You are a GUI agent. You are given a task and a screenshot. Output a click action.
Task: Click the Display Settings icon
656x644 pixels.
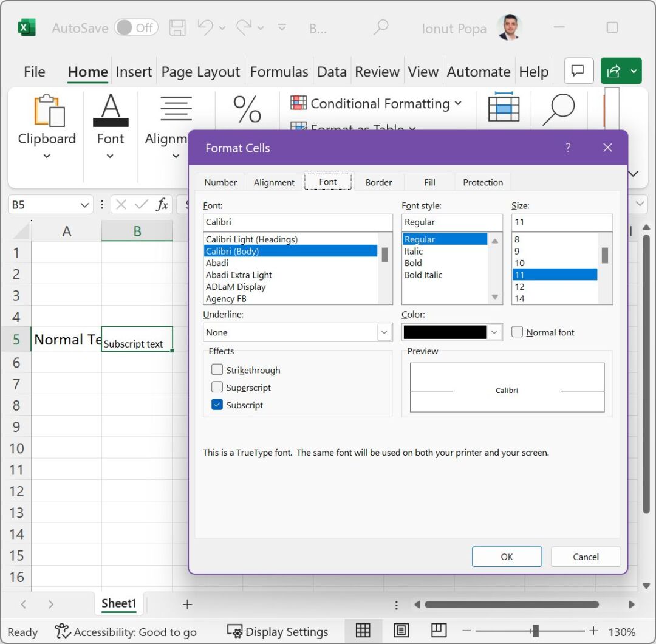[x=234, y=631]
